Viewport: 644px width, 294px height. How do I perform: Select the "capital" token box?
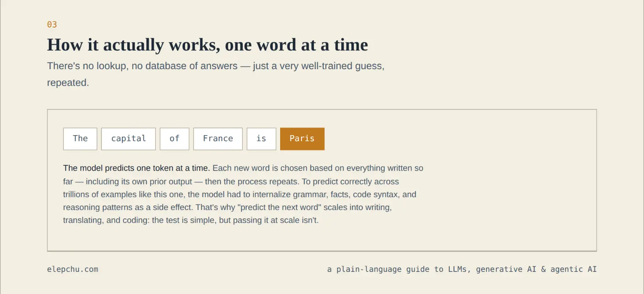point(128,139)
